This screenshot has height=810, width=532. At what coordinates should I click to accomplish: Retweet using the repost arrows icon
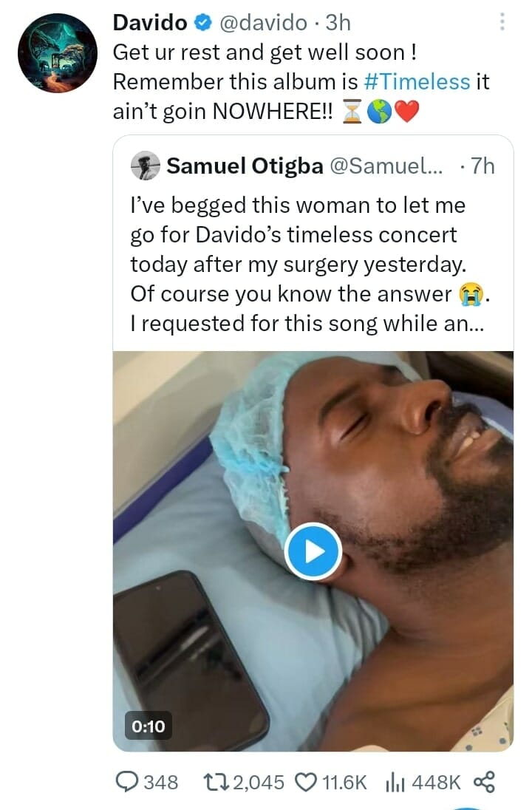tap(215, 782)
